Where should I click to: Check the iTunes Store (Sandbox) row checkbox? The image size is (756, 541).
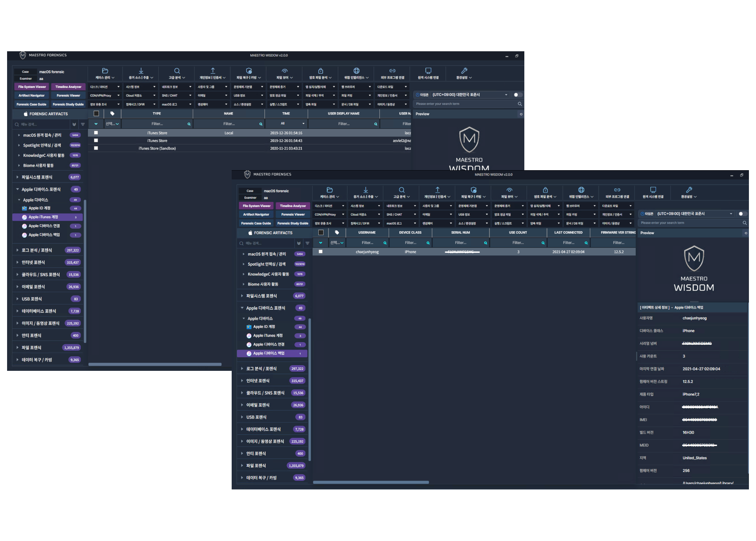tap(96, 148)
